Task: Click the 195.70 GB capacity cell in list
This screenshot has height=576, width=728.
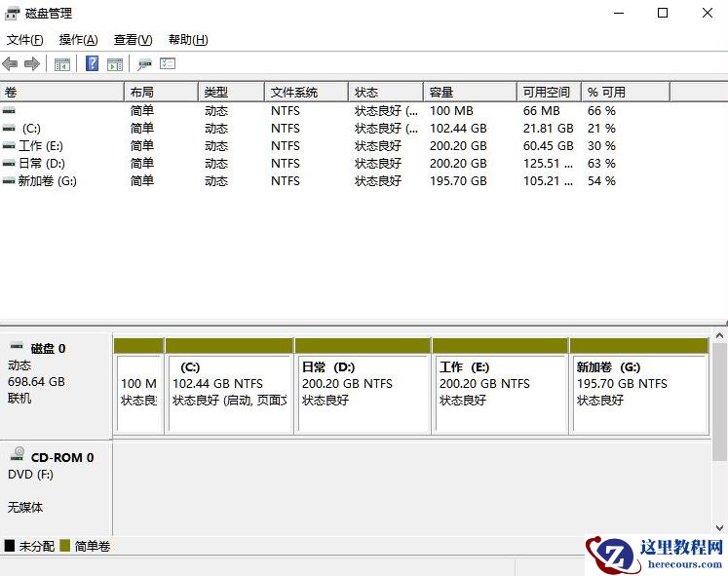Action: tap(458, 181)
